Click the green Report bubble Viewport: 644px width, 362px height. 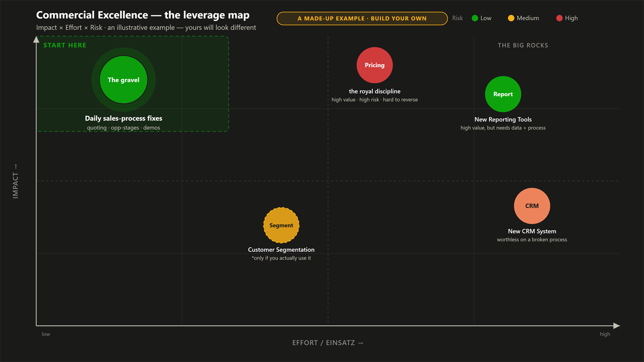click(x=503, y=94)
